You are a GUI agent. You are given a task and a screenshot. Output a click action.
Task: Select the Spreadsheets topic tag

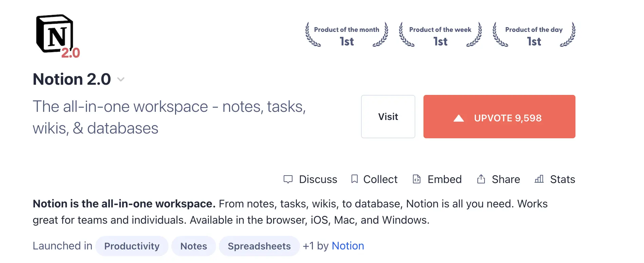tap(259, 246)
